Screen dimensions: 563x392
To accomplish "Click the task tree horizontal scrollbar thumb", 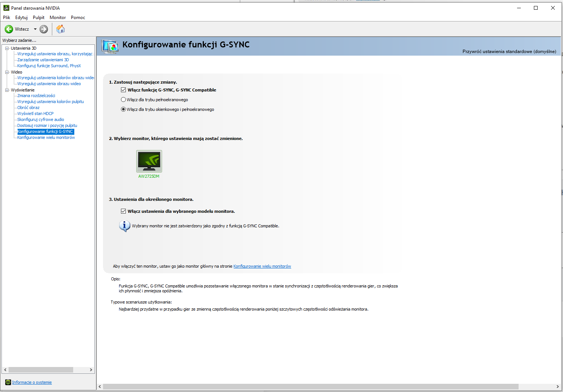I will point(41,370).
